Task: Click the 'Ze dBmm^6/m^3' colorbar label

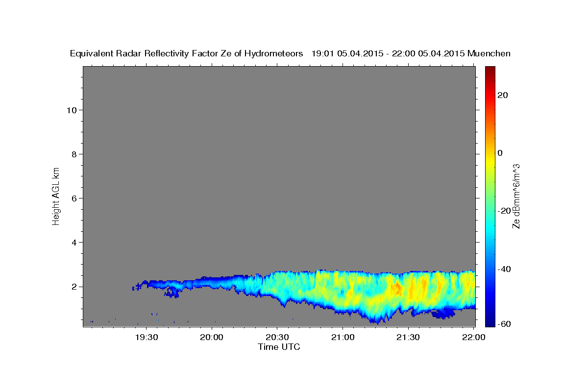Action: click(516, 196)
